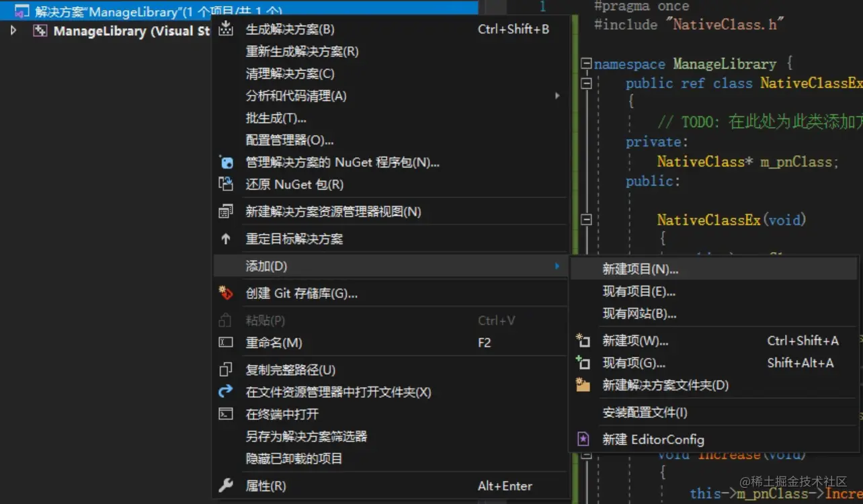Viewport: 863px width, 504px height.
Task: Choose 复制完整路径(U)
Action: click(390, 370)
